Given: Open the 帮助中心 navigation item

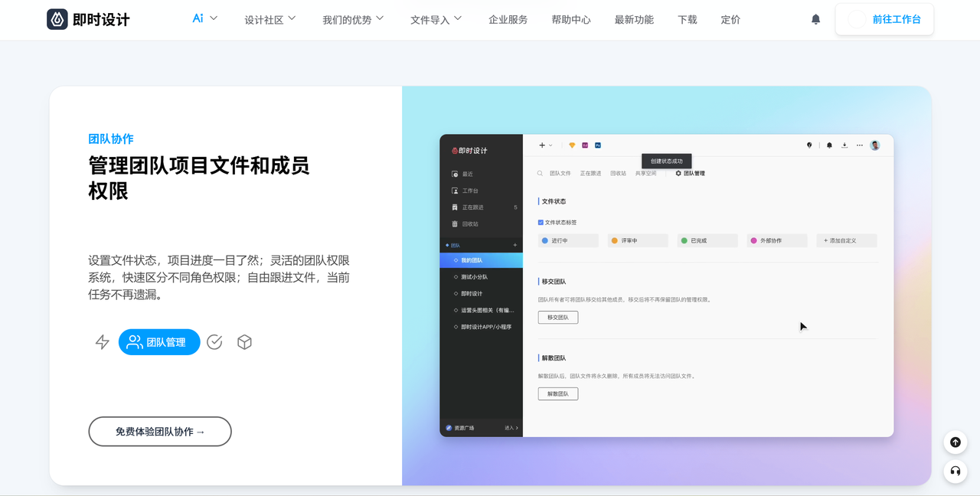Looking at the screenshot, I should [x=571, y=19].
